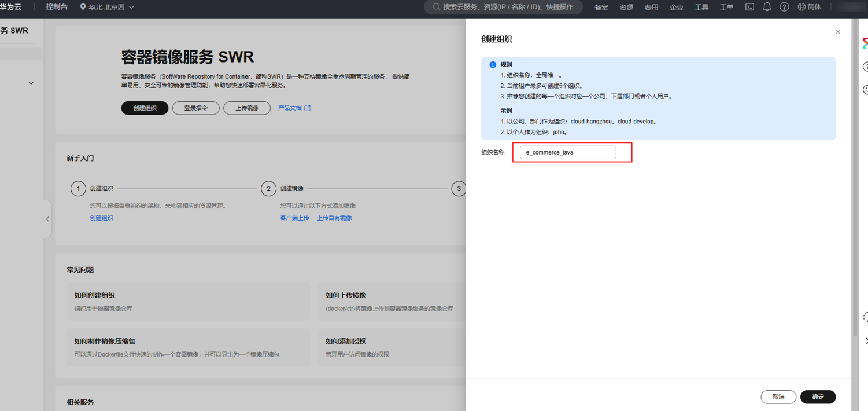Click the 相关服务 heading

click(x=80, y=402)
